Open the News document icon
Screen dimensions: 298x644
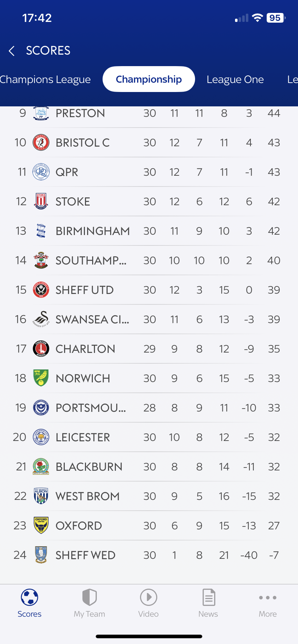click(x=208, y=598)
